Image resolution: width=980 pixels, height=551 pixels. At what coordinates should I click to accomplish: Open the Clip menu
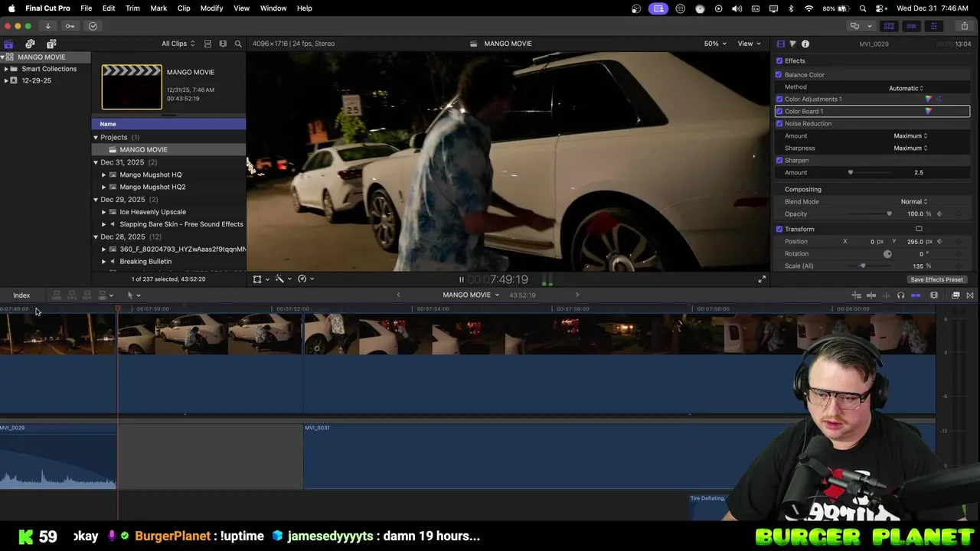[x=184, y=8]
